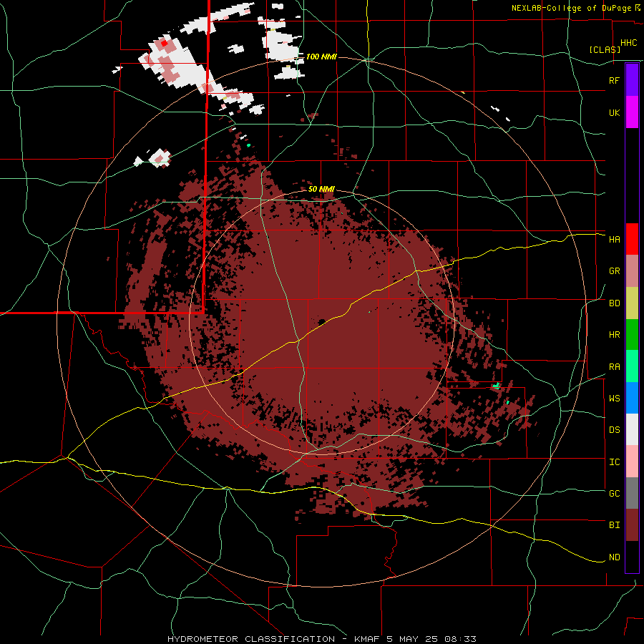
Task: Click the HHC product label
Action: (x=629, y=43)
